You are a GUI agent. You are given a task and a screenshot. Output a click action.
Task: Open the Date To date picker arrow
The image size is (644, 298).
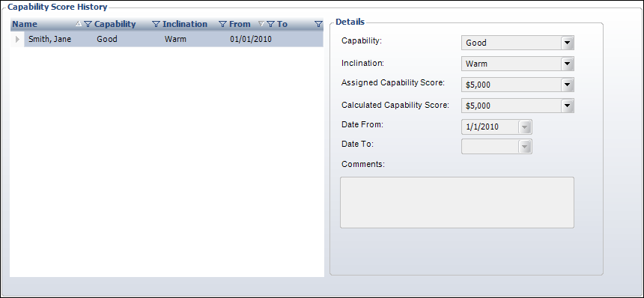pos(525,147)
